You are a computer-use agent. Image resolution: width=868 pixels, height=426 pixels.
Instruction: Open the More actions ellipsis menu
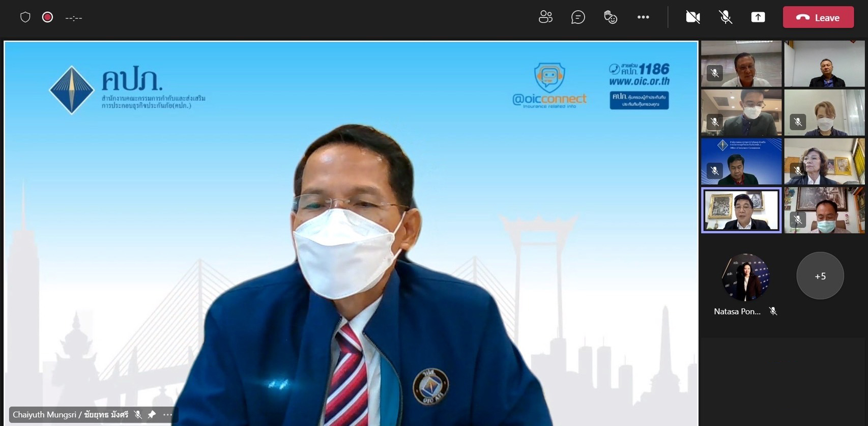click(x=643, y=17)
